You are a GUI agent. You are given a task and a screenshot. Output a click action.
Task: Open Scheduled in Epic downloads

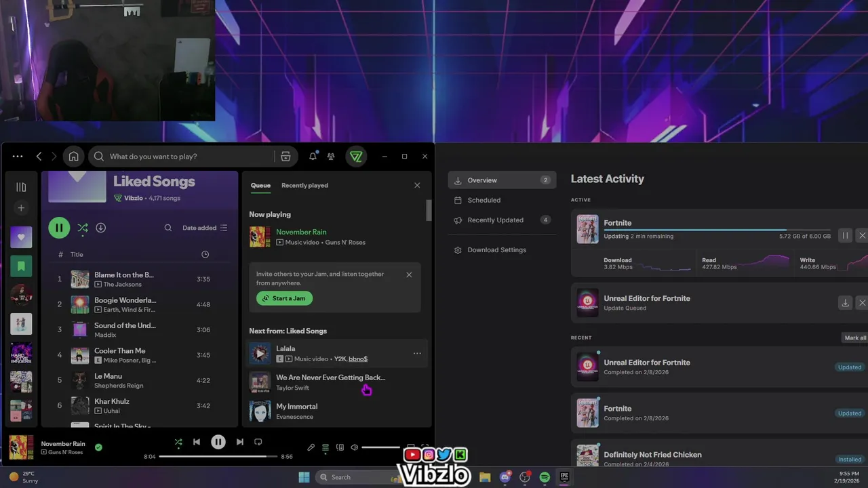(x=502, y=200)
